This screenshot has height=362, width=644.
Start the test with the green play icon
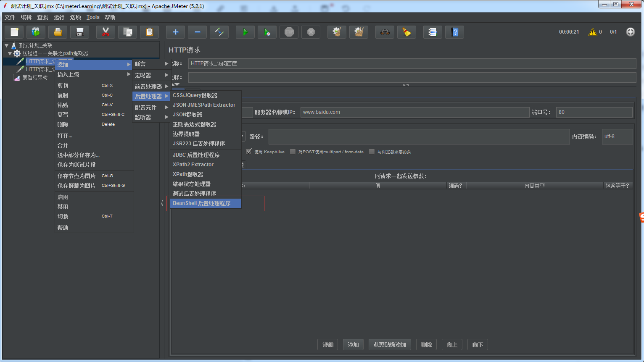click(x=245, y=32)
